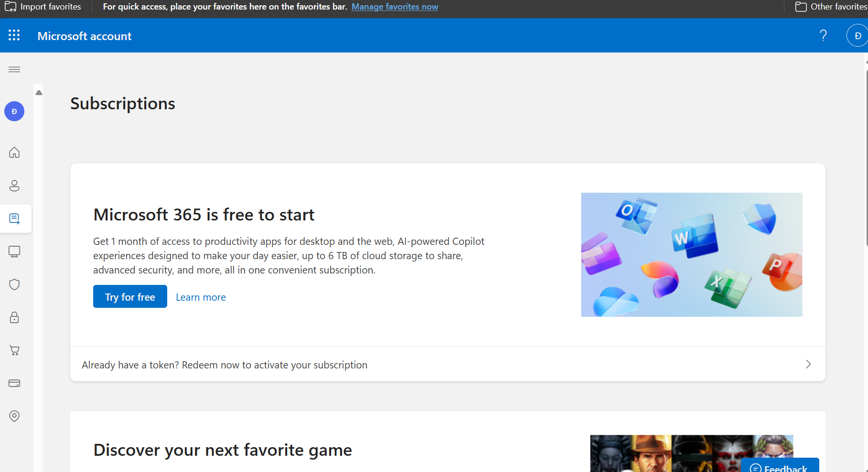Open the account profile avatar in header
The width and height of the screenshot is (868, 472).
[x=857, y=36]
